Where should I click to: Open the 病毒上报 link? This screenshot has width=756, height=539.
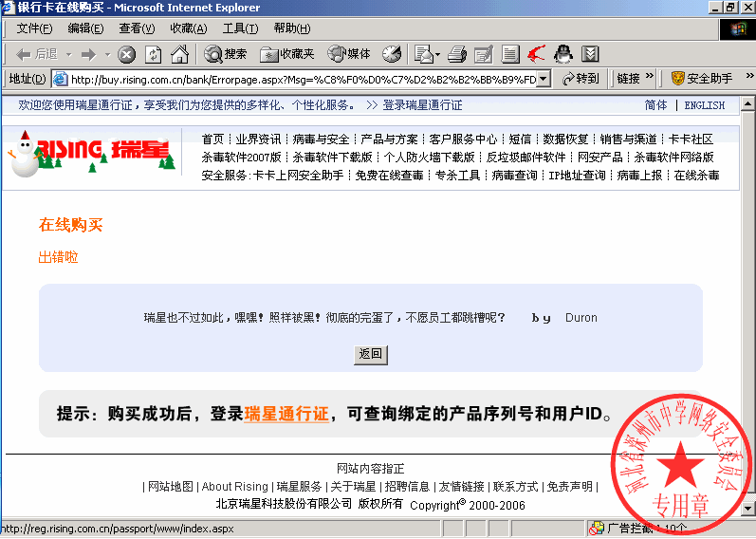(639, 176)
